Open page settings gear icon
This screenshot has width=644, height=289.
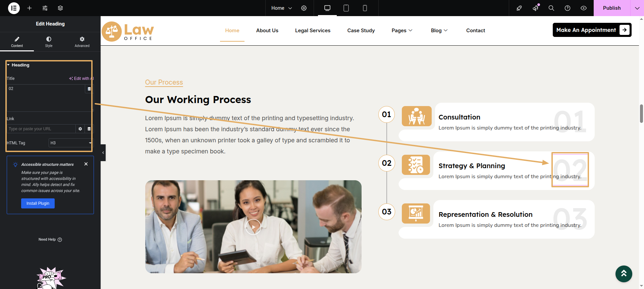pyautogui.click(x=304, y=8)
